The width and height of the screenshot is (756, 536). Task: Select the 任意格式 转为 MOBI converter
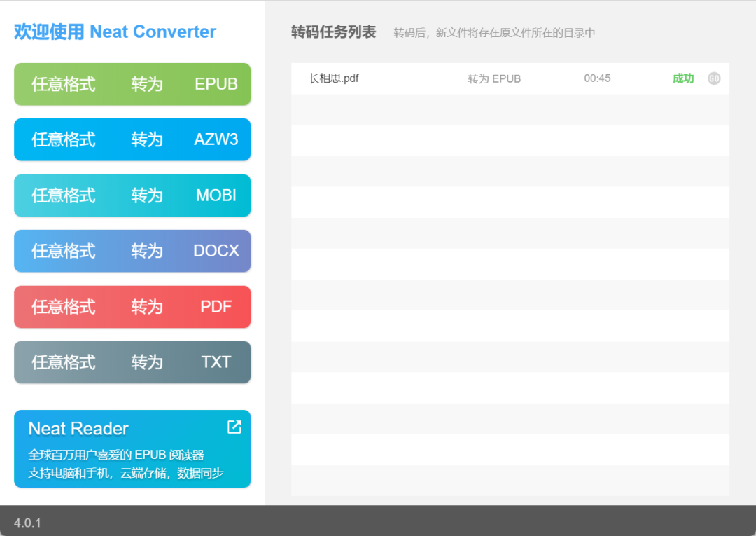[132, 195]
